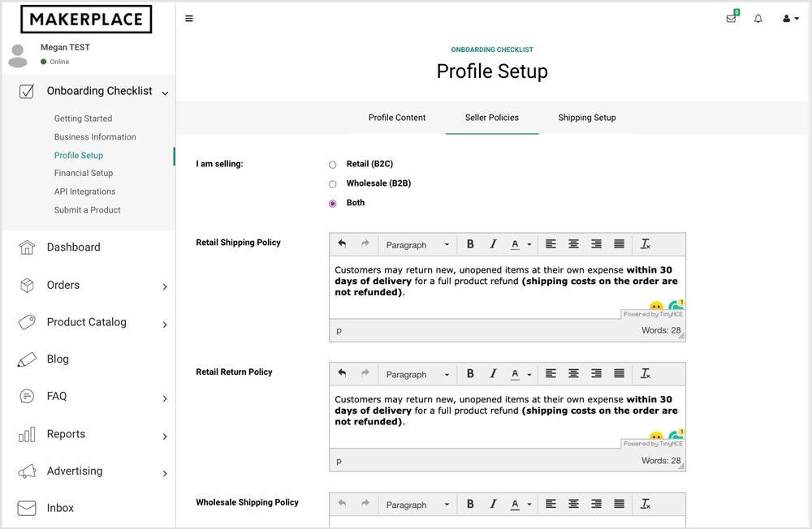Select the Wholesale (B2B) radio option
812x529 pixels.
tap(332, 183)
